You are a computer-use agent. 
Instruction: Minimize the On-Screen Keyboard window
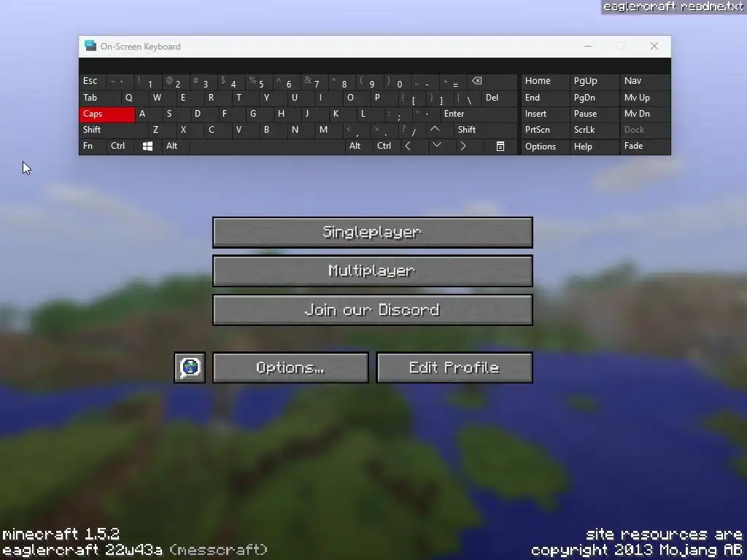click(x=589, y=46)
